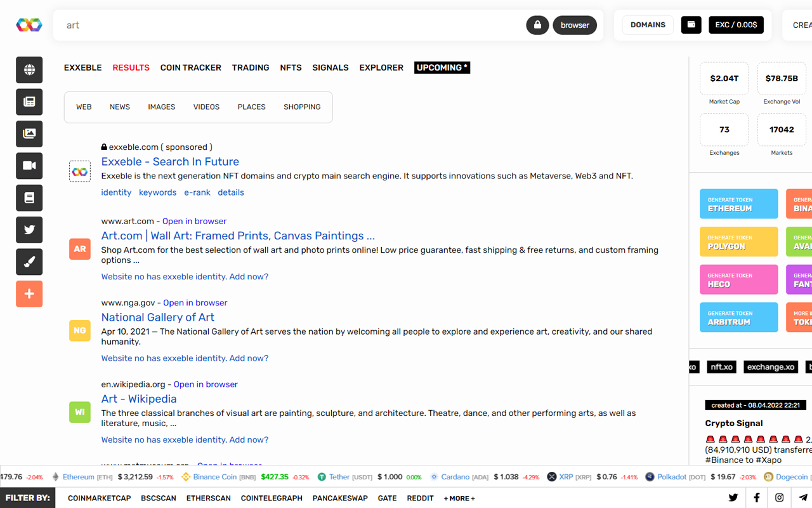
Task: Open the FILTER BY panel at bottom left
Action: point(28,498)
